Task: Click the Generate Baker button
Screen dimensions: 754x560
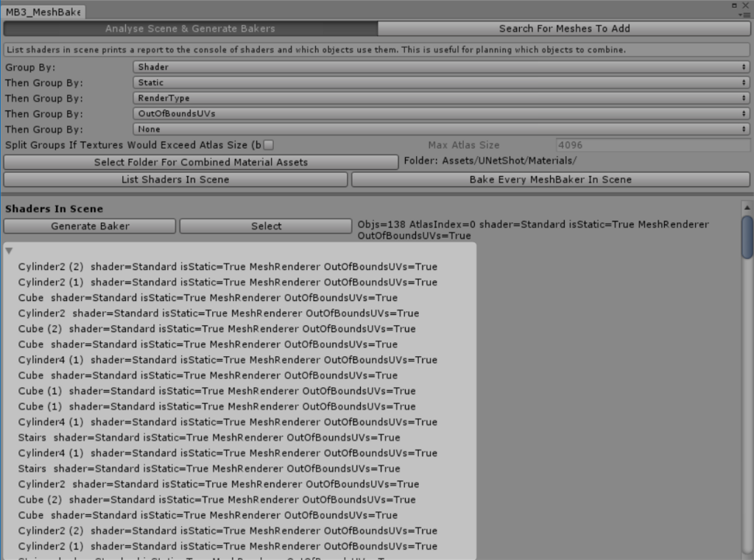Action: pyautogui.click(x=90, y=226)
